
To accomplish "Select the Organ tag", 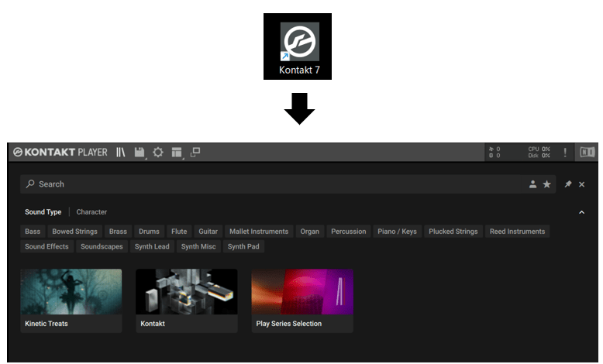I will [309, 232].
